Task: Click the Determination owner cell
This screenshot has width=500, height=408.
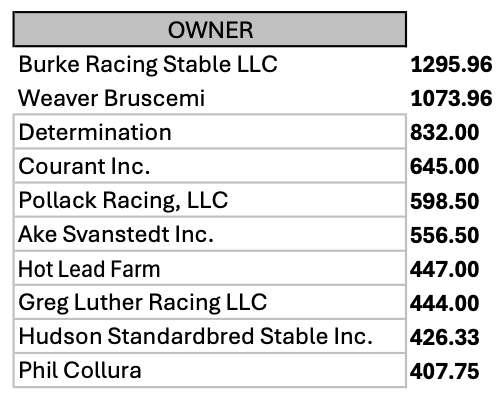Action: tap(210, 132)
